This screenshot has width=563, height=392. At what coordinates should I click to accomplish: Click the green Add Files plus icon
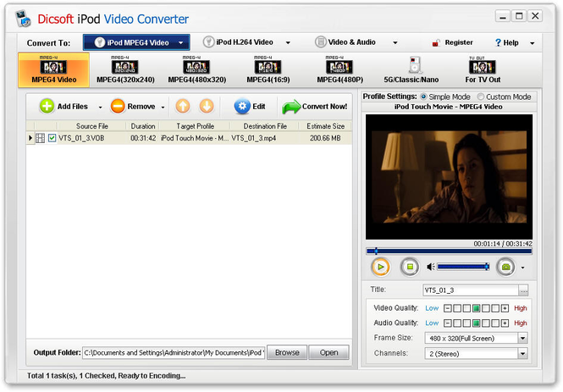click(x=47, y=107)
